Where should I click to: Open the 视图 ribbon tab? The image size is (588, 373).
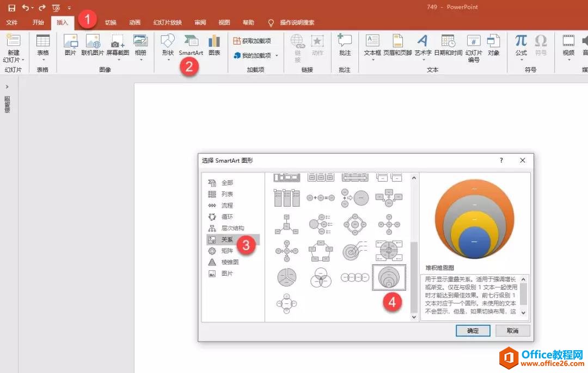tap(224, 22)
